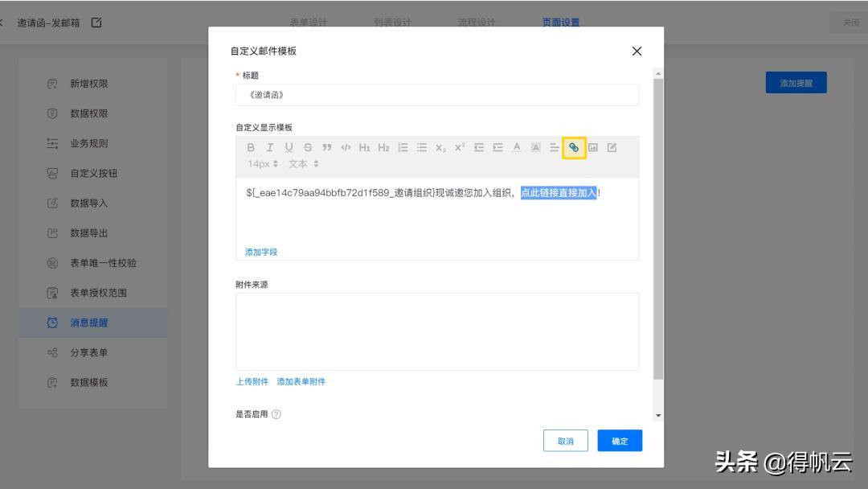868x489 pixels.
Task: Open the 文本 paragraph style dropdown
Action: tap(303, 163)
